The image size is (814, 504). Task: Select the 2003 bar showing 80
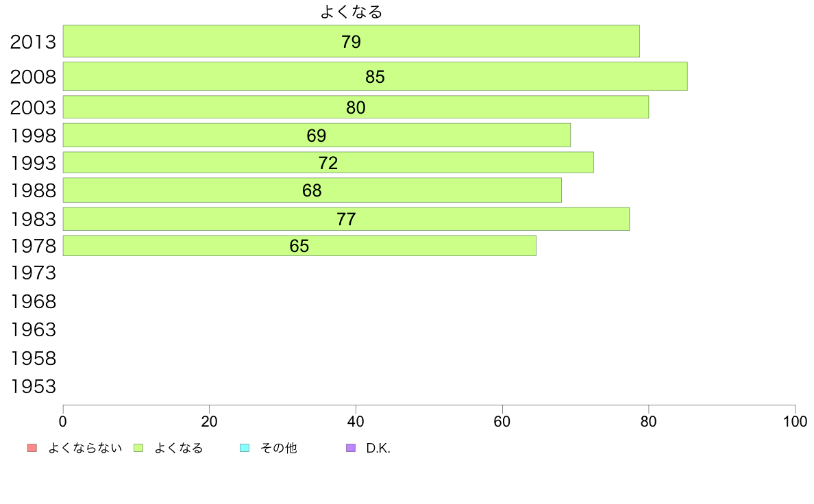[356, 107]
